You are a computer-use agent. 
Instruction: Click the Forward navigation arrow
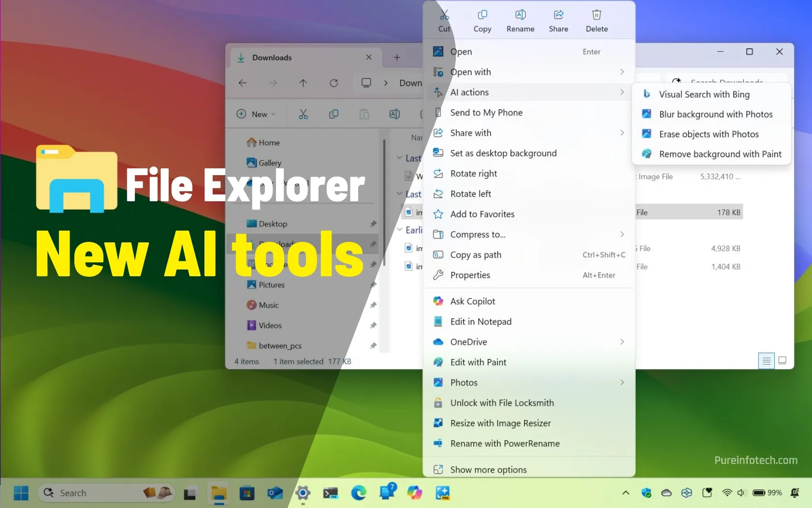click(x=273, y=83)
